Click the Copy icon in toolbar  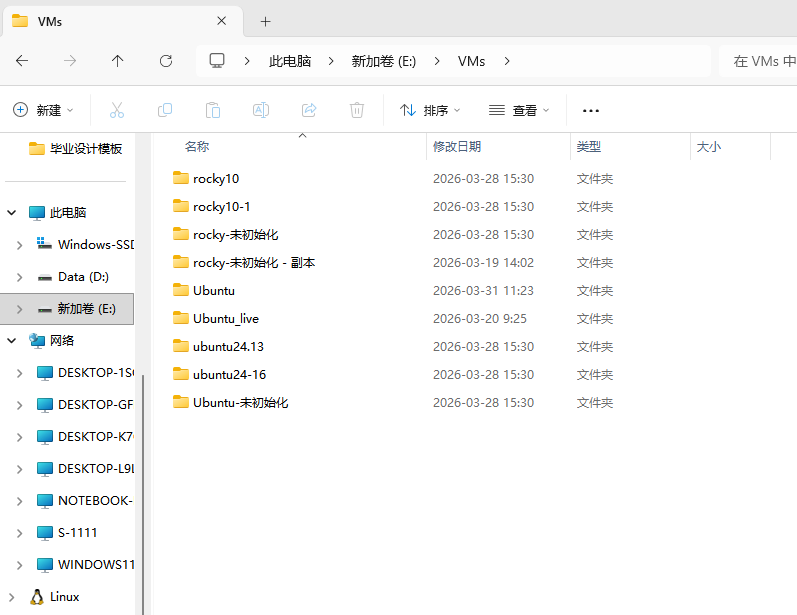(165, 110)
